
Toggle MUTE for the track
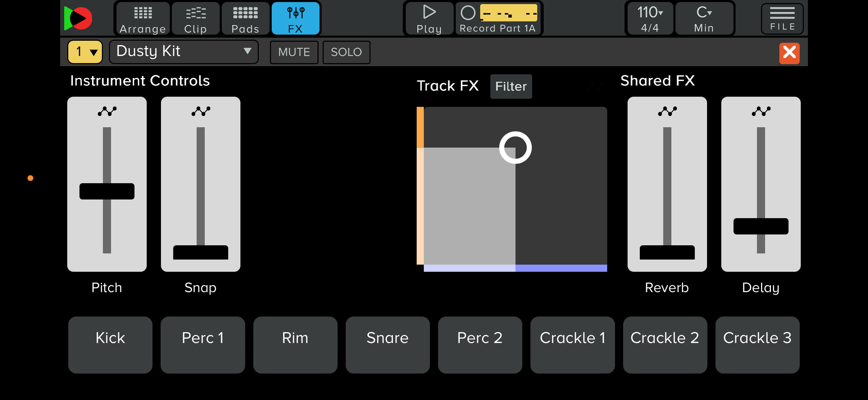point(294,52)
